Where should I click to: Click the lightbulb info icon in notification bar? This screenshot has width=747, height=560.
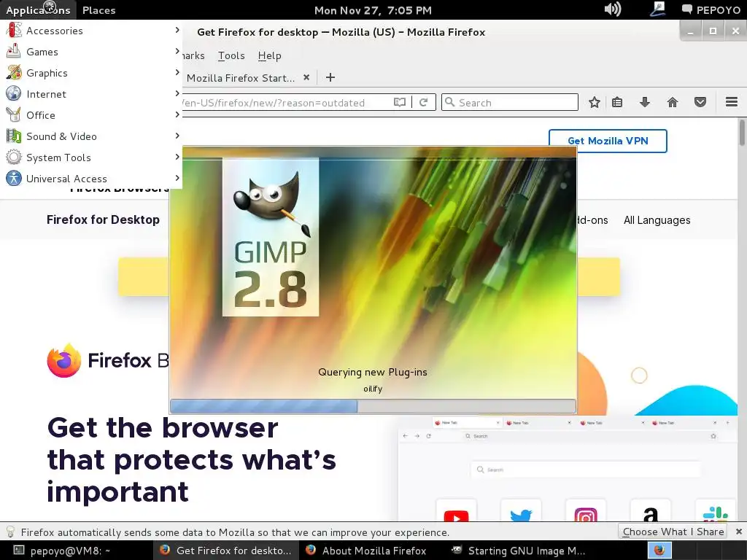10,532
